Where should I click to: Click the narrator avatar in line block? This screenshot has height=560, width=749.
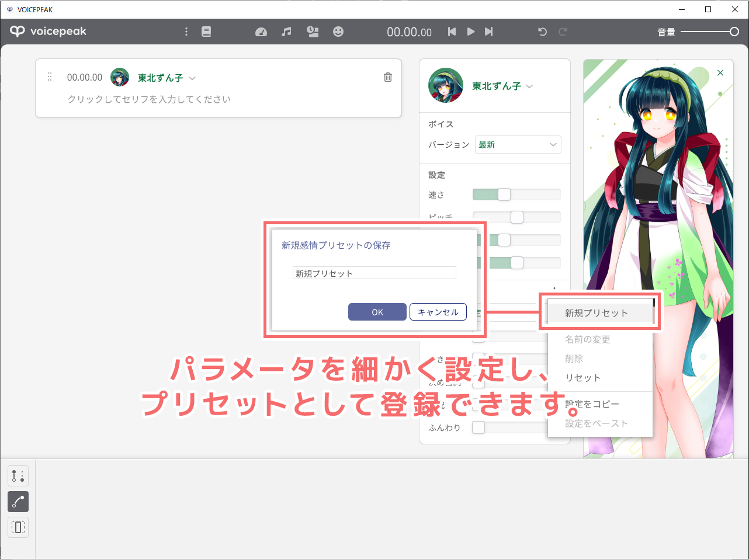click(120, 77)
